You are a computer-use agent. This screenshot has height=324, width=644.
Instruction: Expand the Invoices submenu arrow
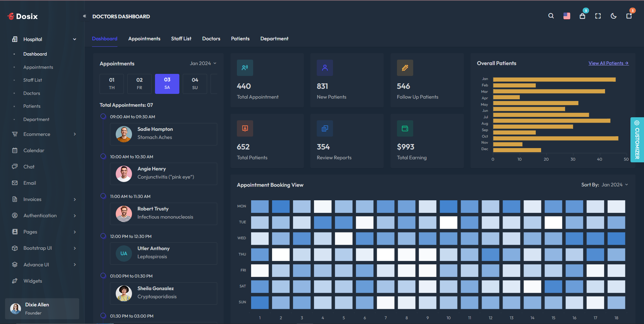[75, 199]
